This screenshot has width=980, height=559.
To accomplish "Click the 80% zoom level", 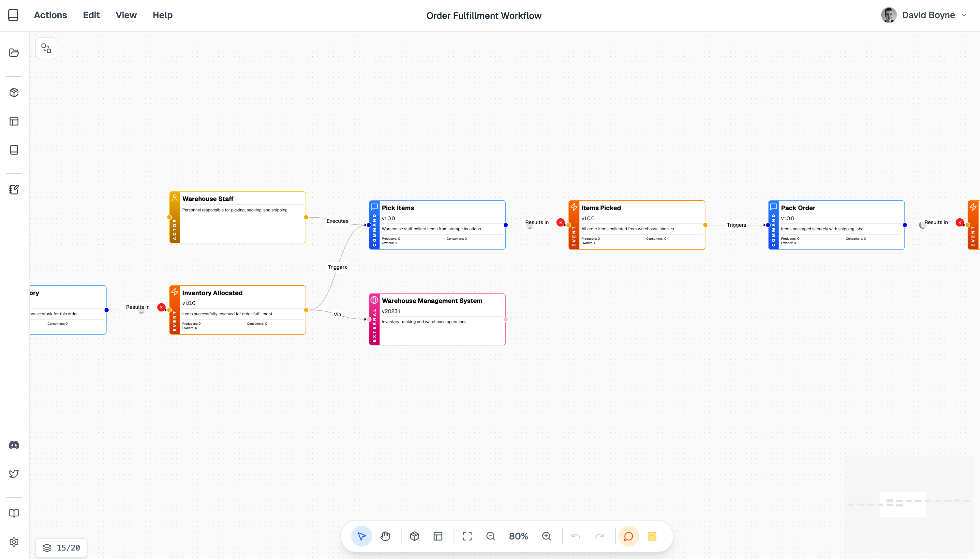I will click(518, 536).
